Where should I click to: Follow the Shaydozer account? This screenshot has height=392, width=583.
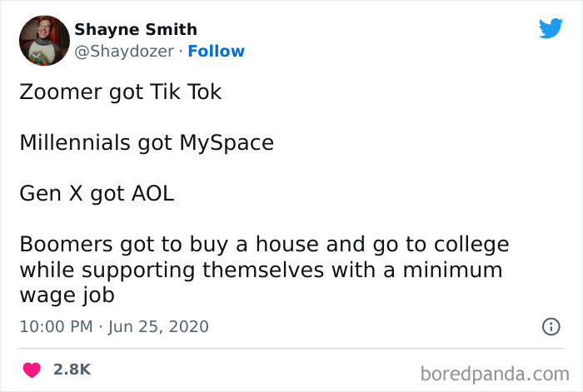pos(216,52)
